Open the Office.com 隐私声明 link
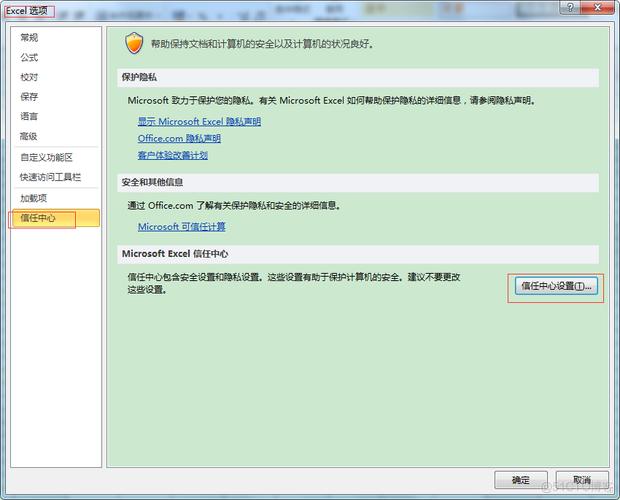The width and height of the screenshot is (620, 500). pyautogui.click(x=179, y=138)
